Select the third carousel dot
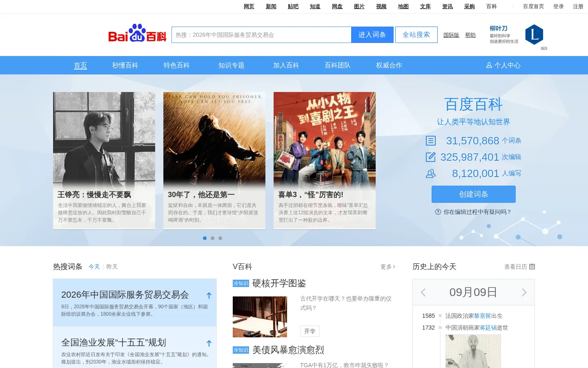Image resolution: width=588 pixels, height=368 pixels. pos(220,238)
